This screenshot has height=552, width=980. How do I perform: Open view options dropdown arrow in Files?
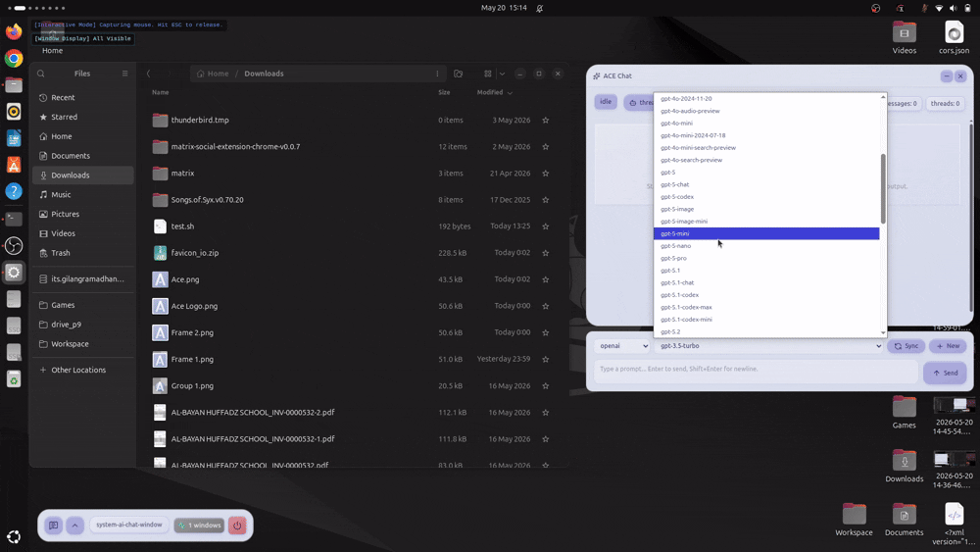pyautogui.click(x=502, y=74)
